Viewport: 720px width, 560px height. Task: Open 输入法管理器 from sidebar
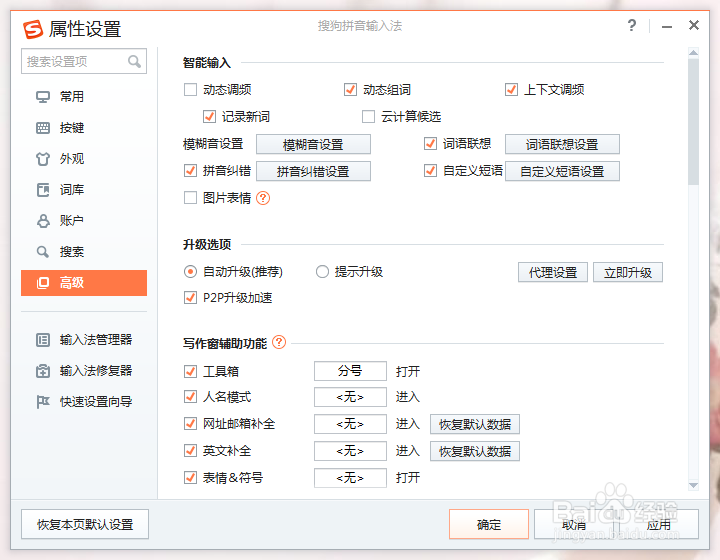(x=84, y=340)
